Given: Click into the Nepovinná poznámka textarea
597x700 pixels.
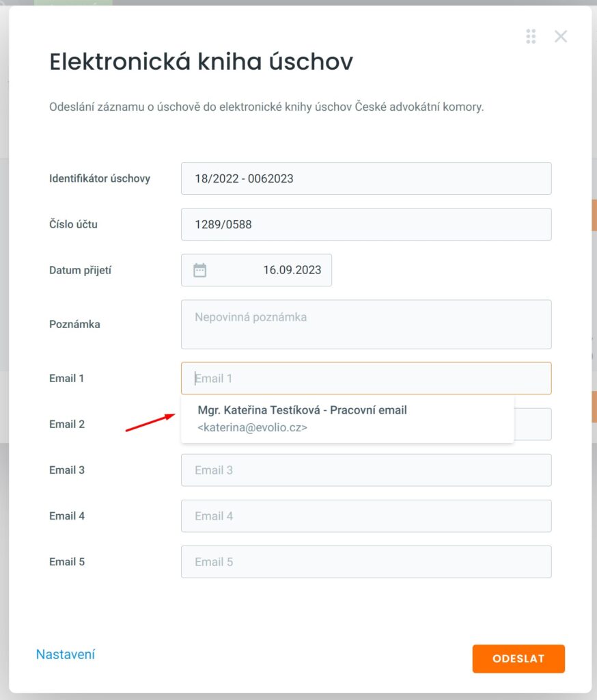Looking at the screenshot, I should point(365,324).
